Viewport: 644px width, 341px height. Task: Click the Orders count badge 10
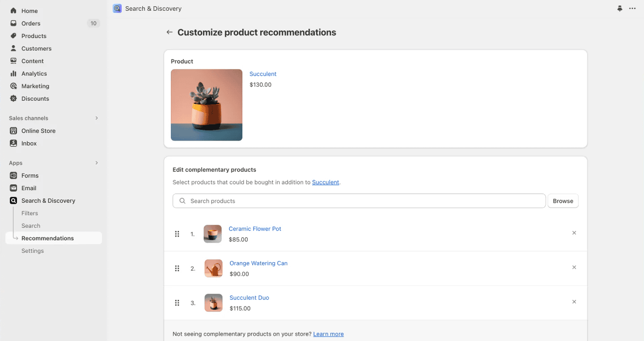[93, 23]
